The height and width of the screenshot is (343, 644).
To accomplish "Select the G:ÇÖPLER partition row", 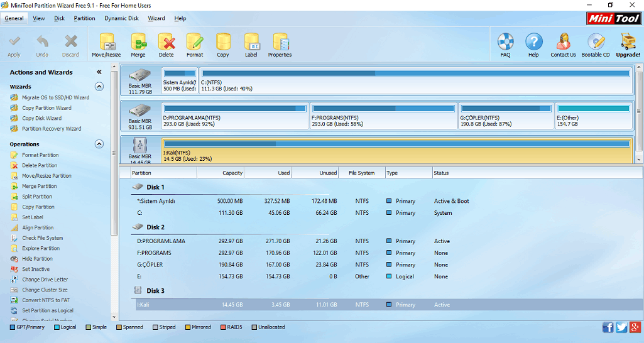I will 388,265.
